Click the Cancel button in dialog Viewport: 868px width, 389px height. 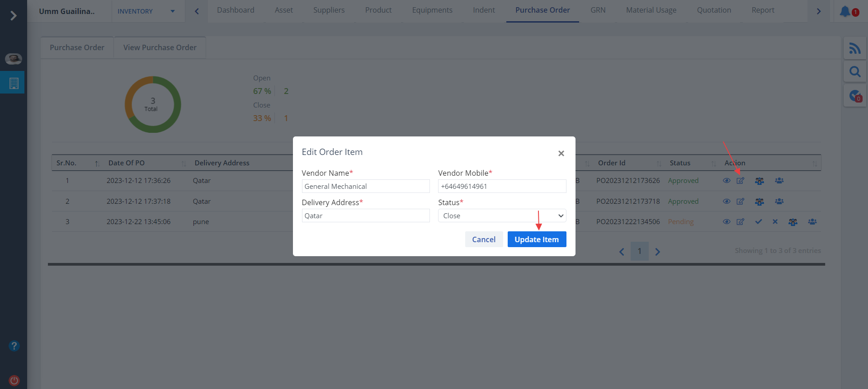tap(484, 239)
